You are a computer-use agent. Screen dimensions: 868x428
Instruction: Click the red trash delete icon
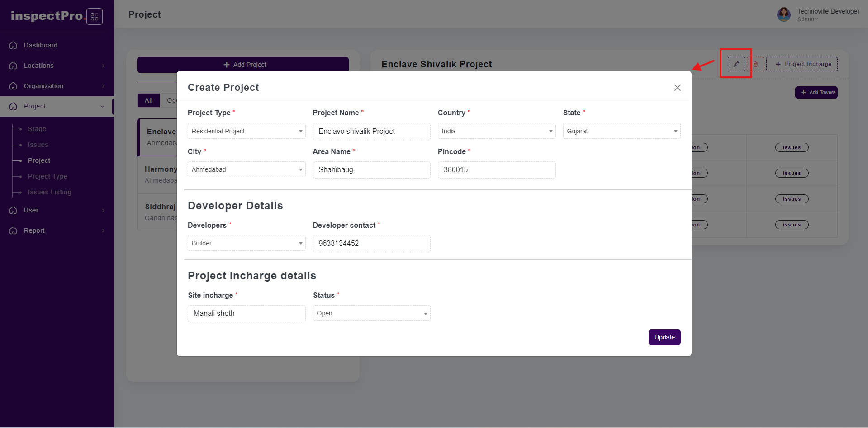pyautogui.click(x=755, y=64)
